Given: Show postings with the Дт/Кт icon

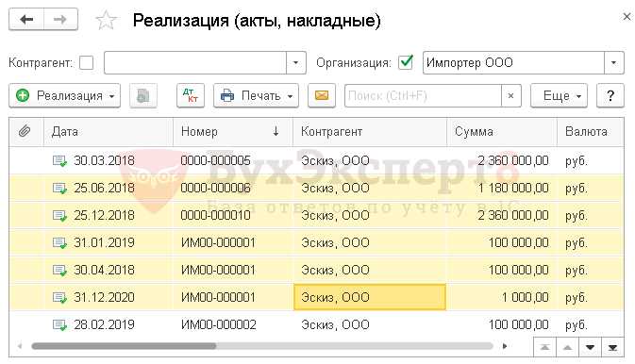Looking at the screenshot, I should (x=191, y=96).
